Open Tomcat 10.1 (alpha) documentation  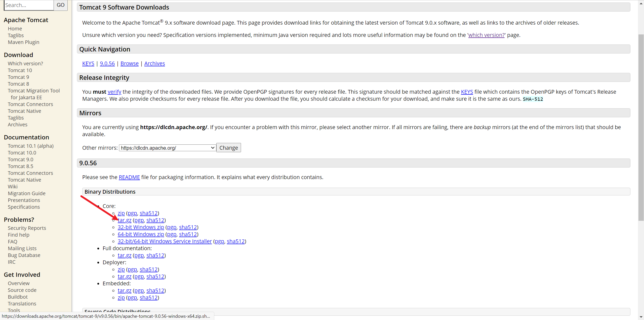click(31, 146)
